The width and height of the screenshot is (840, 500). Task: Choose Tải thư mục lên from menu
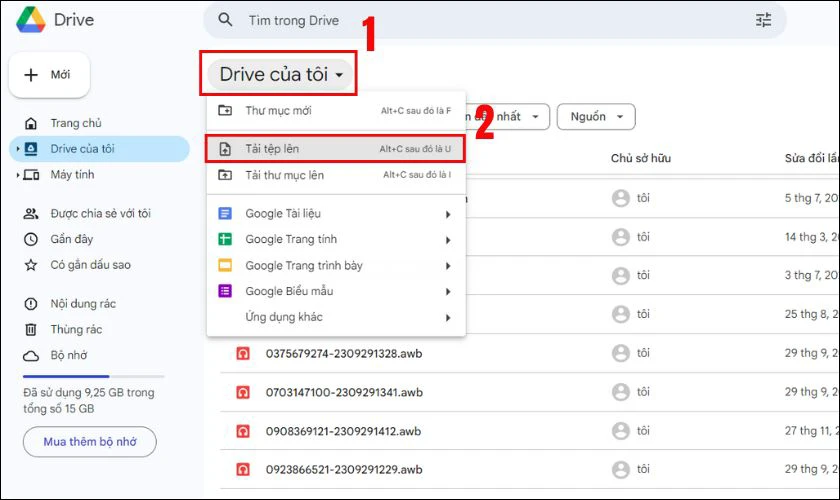click(x=336, y=175)
